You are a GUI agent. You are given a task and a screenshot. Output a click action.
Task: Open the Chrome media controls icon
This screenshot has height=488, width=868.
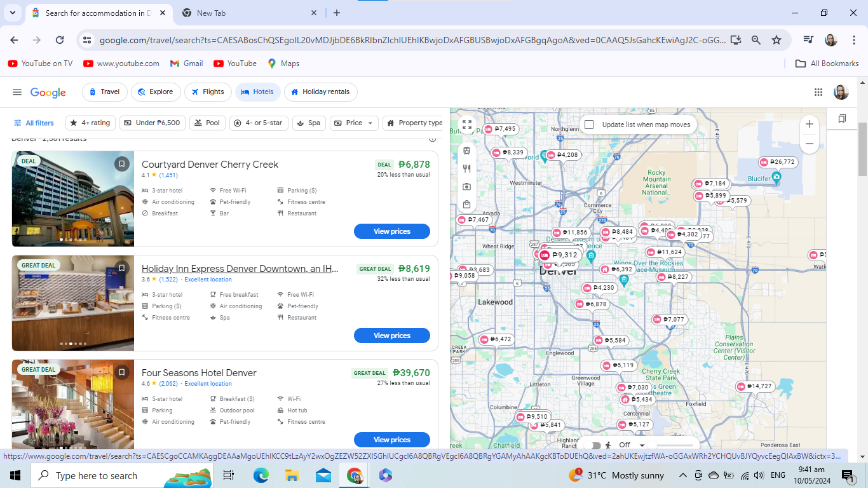(x=808, y=40)
